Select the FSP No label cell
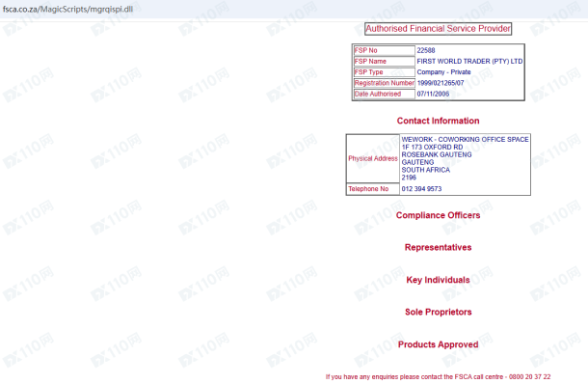The width and height of the screenshot is (588, 384). (384, 50)
